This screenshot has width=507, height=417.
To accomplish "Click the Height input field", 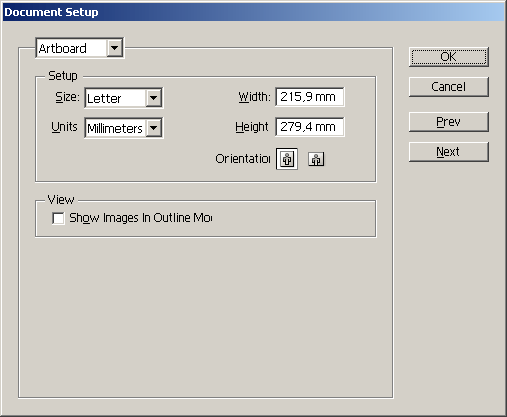I will (x=310, y=127).
